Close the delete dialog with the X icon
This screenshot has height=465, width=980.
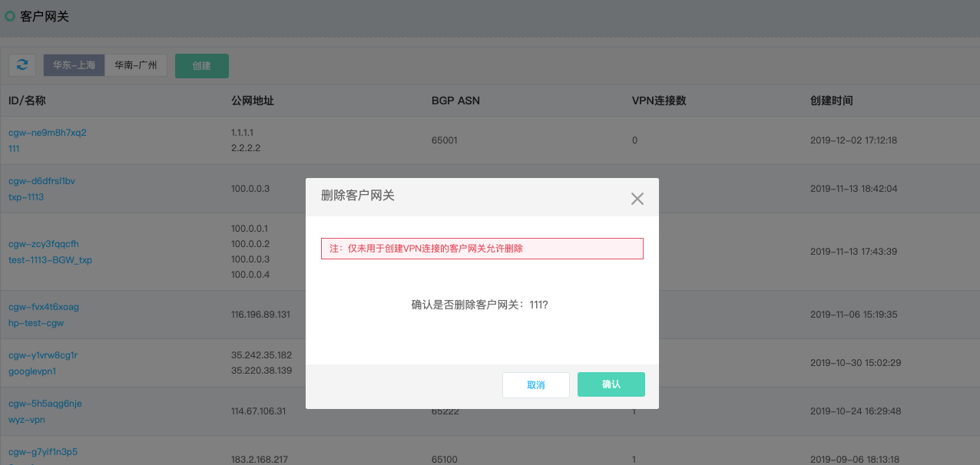point(637,198)
